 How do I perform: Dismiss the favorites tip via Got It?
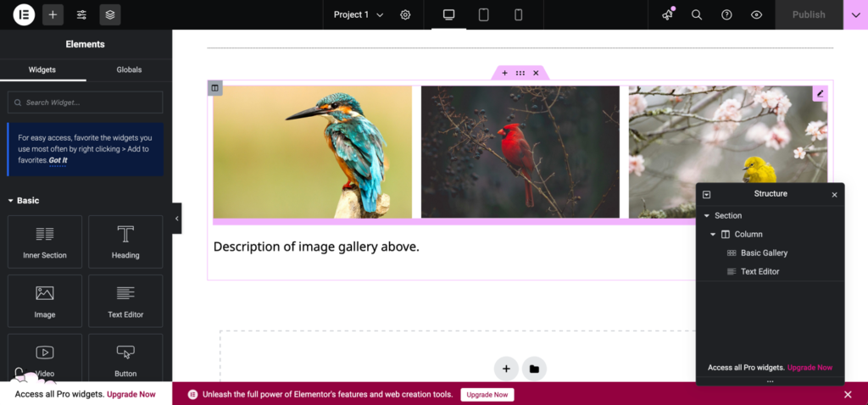point(58,160)
